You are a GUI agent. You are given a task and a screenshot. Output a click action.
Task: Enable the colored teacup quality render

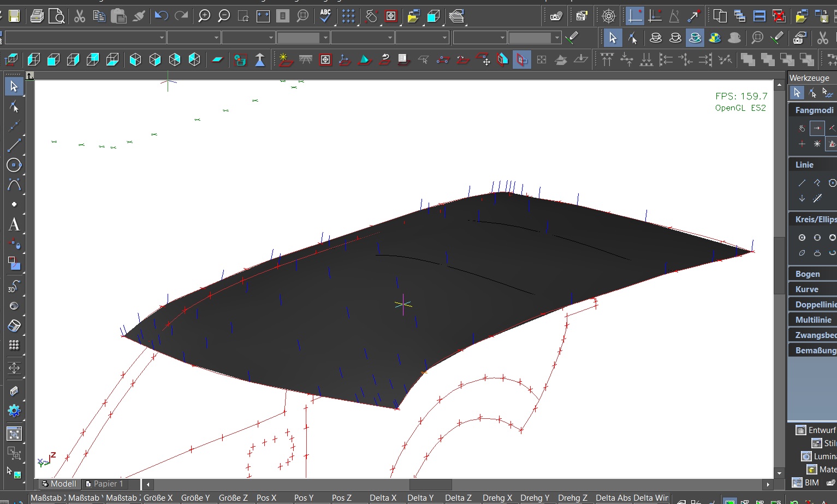pyautogui.click(x=715, y=38)
